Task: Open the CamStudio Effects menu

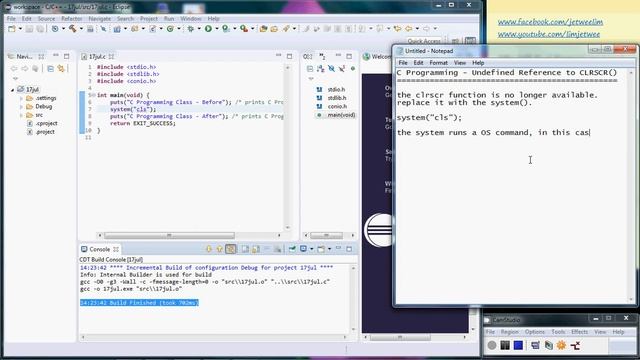Action: pos(579,332)
